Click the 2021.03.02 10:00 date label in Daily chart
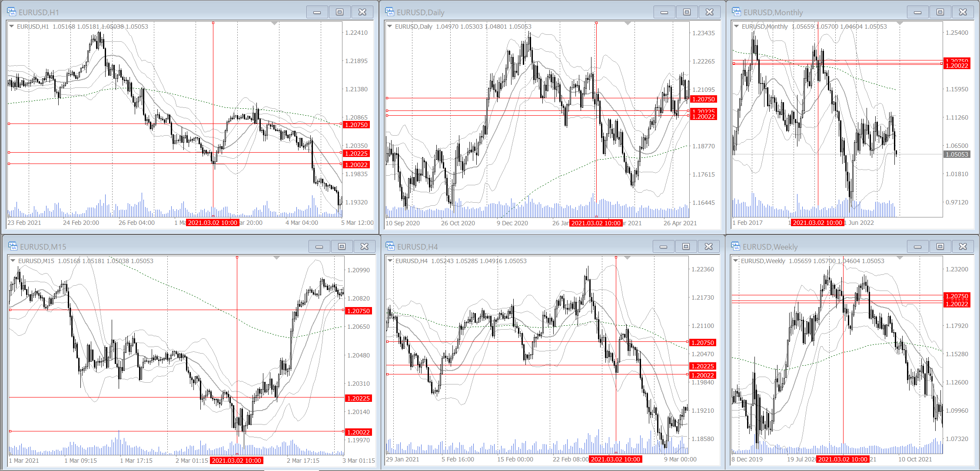 point(596,223)
